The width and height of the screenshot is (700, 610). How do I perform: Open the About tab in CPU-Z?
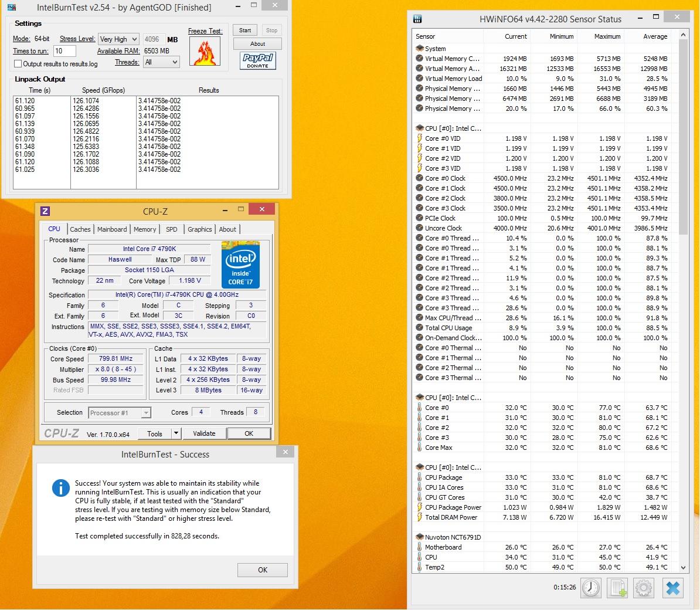[x=227, y=229]
